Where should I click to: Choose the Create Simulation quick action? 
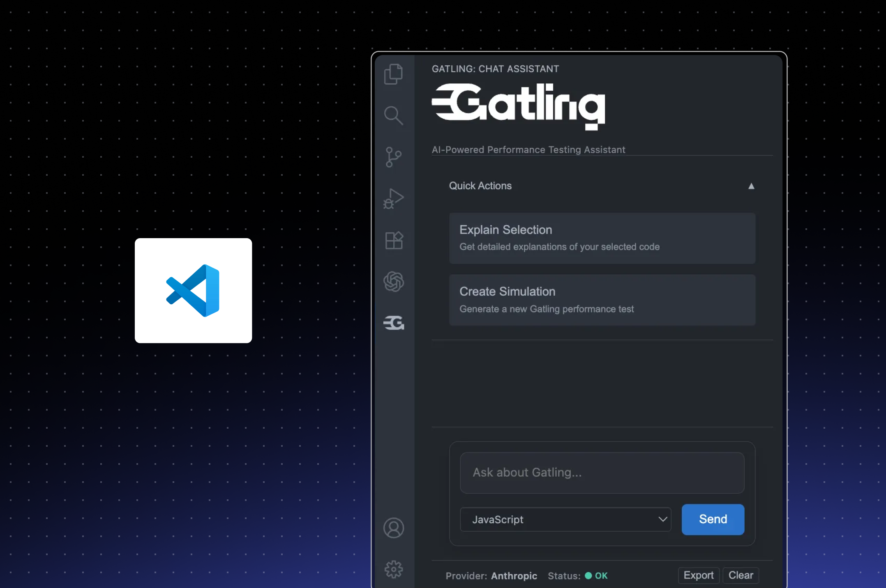[602, 300]
